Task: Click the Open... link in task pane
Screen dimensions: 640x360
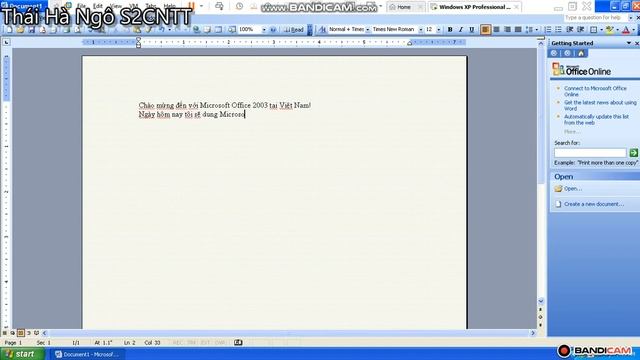Action: click(x=573, y=189)
